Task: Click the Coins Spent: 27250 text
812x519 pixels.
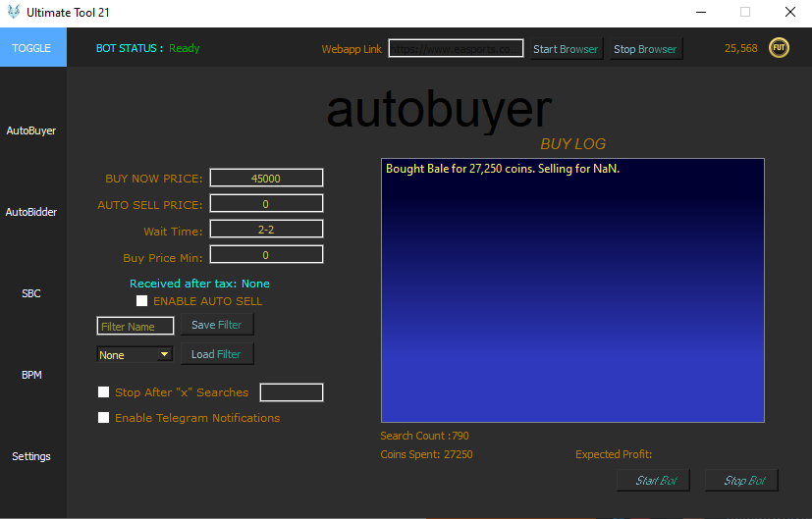Action: pos(427,454)
